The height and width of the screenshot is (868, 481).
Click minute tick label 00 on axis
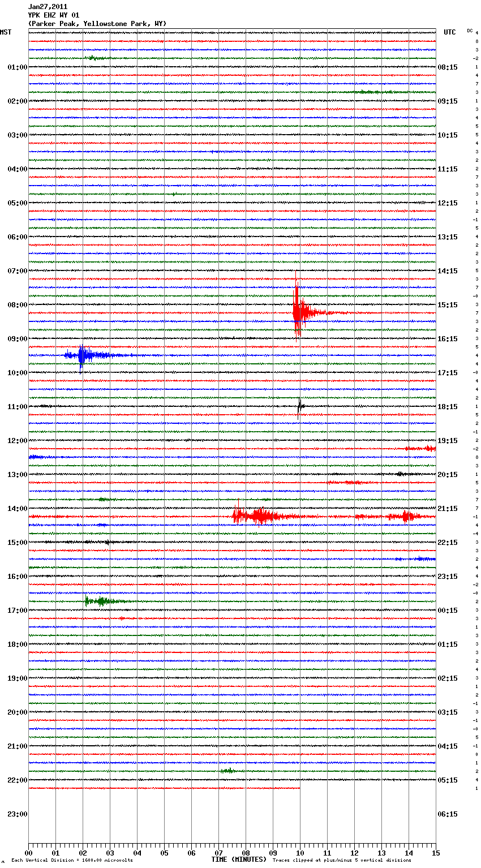pyautogui.click(x=28, y=853)
